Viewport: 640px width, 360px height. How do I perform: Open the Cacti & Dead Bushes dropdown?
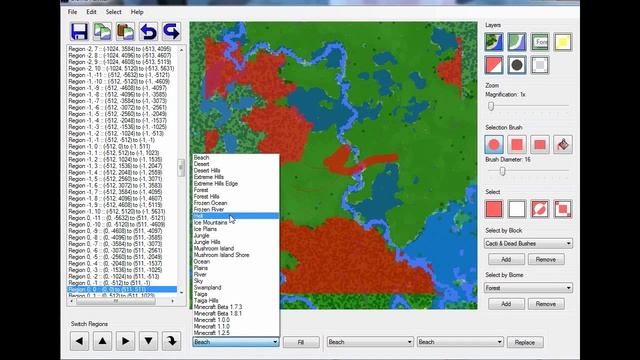click(x=528, y=244)
